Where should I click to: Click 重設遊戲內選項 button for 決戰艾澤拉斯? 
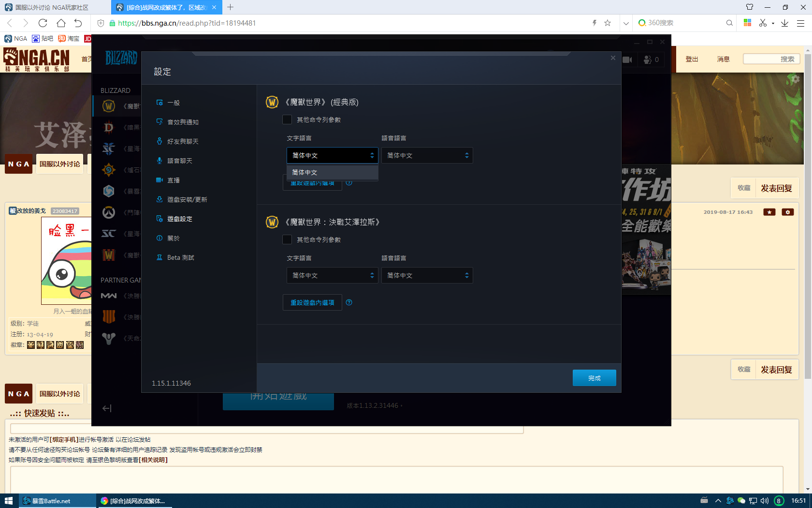(312, 302)
